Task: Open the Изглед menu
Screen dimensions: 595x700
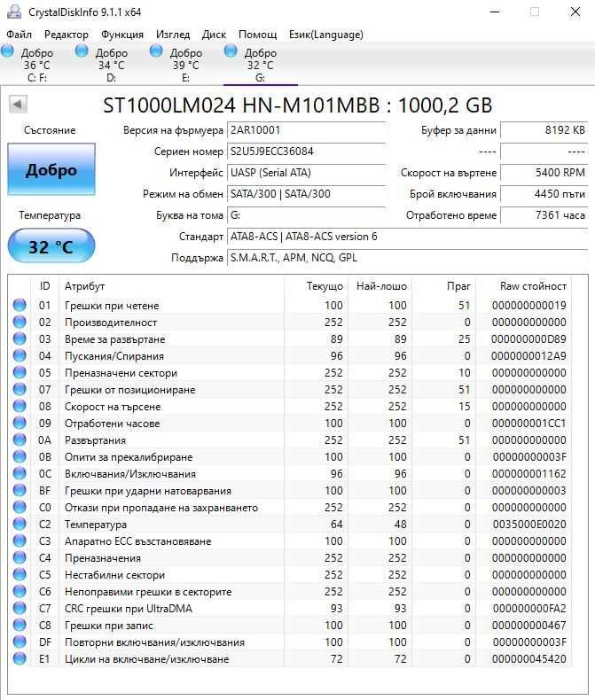Action: pyautogui.click(x=172, y=35)
